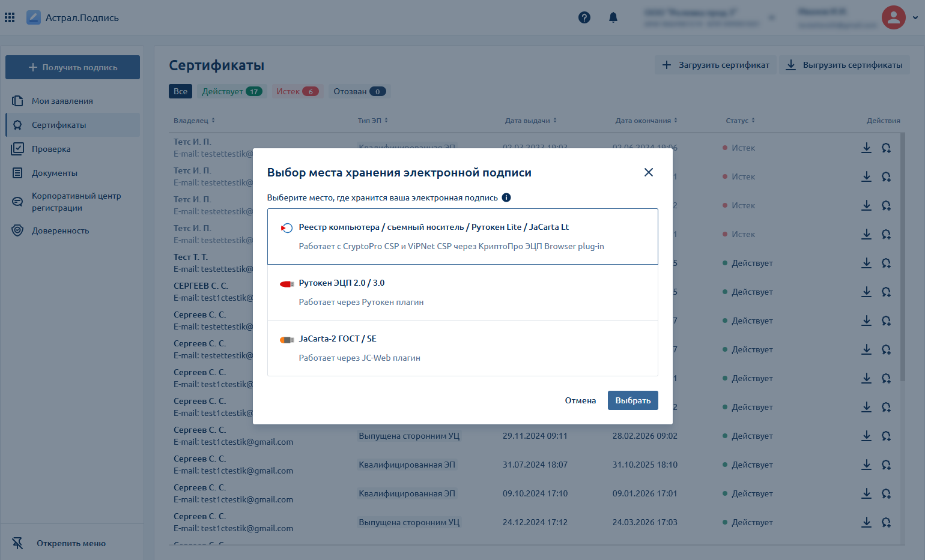The height and width of the screenshot is (560, 925).
Task: Sort by Тип ЭП column
Action: coord(373,121)
